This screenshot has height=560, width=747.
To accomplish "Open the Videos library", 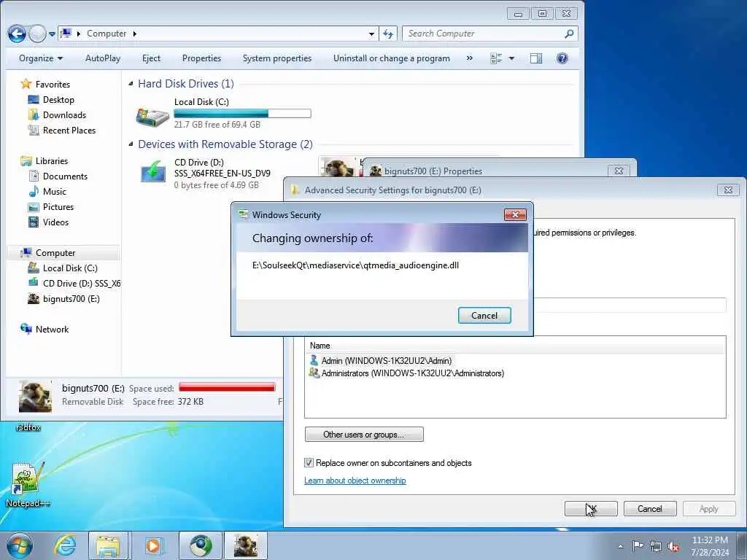I will pos(55,222).
